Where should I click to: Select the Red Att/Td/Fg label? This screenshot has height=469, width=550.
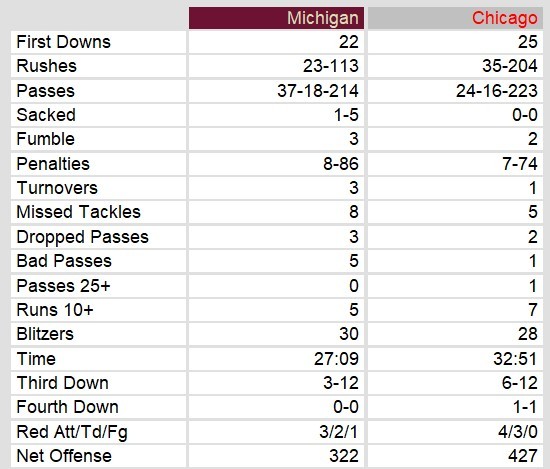click(x=72, y=432)
